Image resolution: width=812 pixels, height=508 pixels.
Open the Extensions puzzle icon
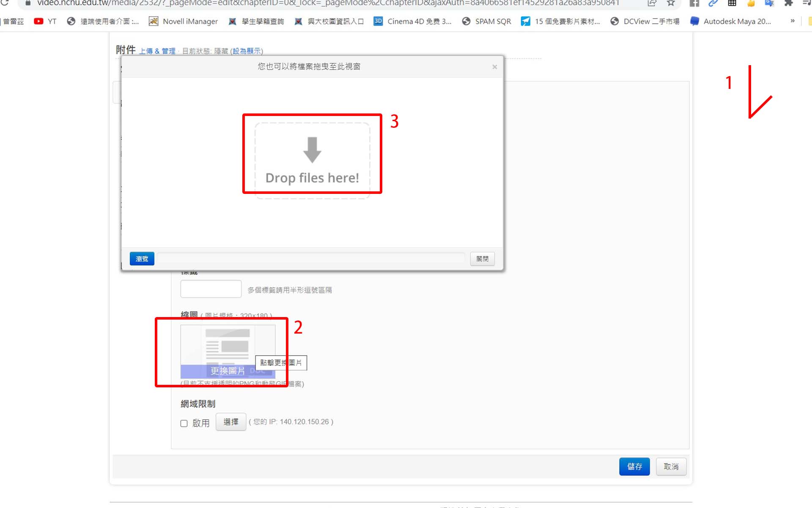pyautogui.click(x=788, y=3)
